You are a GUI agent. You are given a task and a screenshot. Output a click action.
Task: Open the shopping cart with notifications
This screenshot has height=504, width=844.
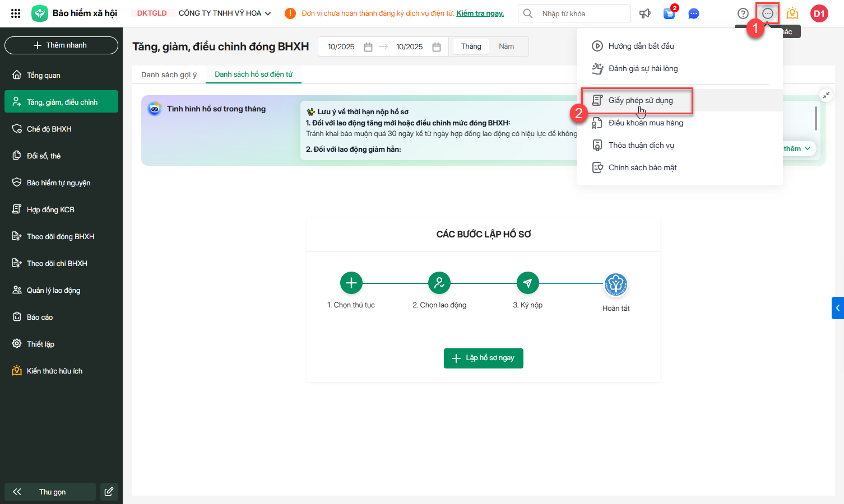click(x=669, y=13)
